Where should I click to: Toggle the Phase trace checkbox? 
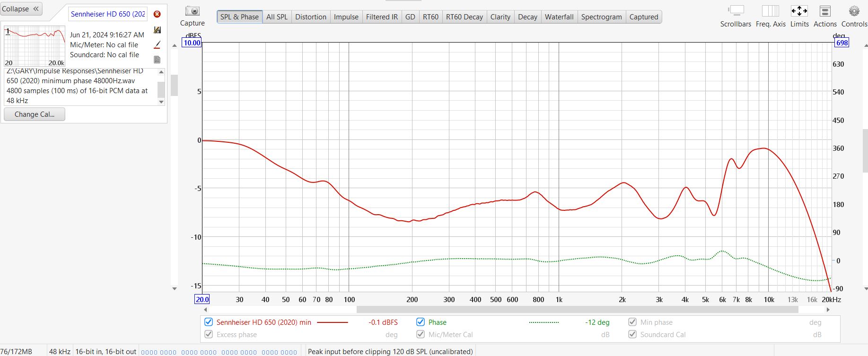click(421, 322)
